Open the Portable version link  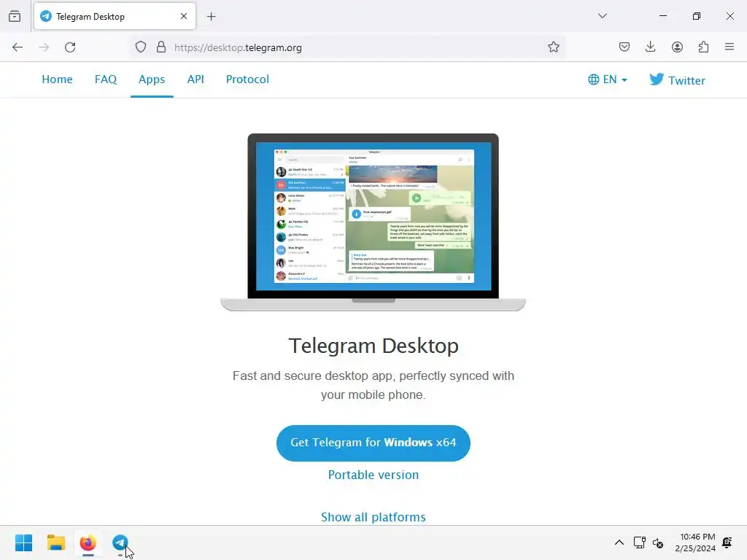[373, 475]
